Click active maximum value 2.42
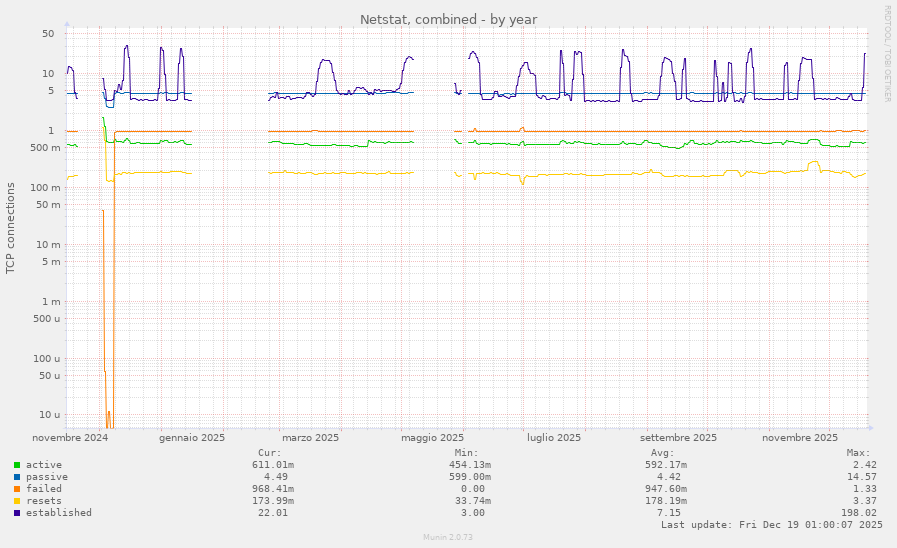This screenshot has height=548, width=897. point(865,465)
